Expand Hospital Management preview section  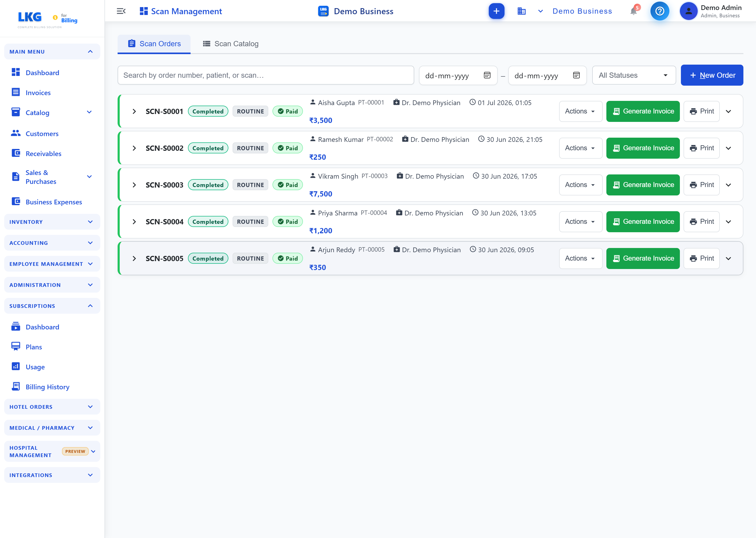click(52, 451)
